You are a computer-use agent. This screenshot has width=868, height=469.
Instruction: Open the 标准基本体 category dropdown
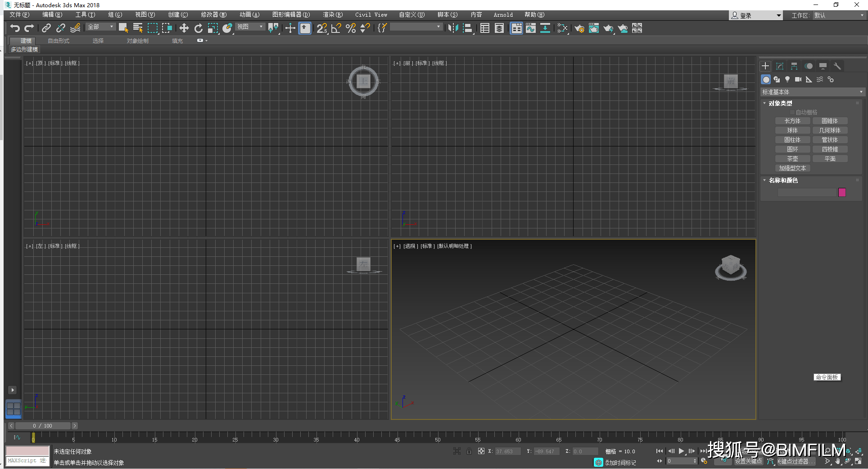pyautogui.click(x=812, y=92)
